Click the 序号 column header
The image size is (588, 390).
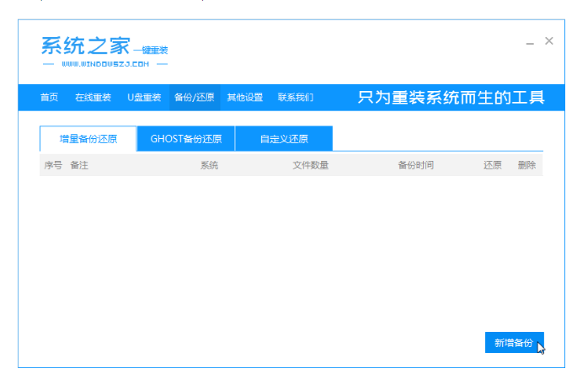coord(53,165)
